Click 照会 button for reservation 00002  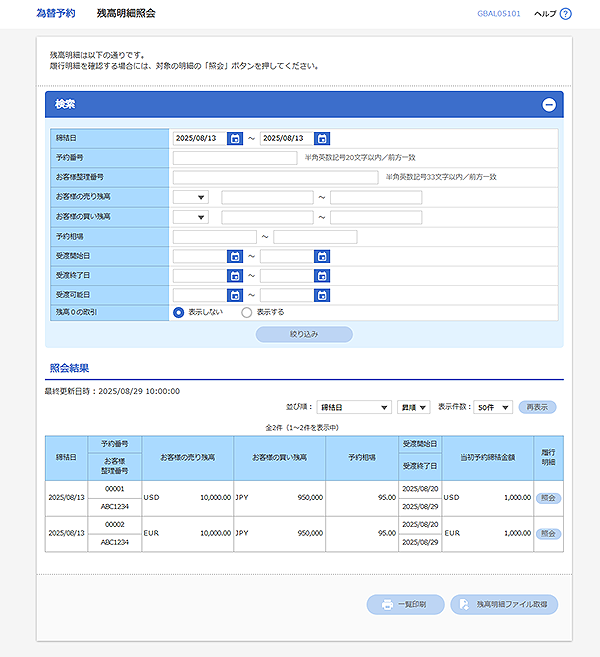click(548, 534)
